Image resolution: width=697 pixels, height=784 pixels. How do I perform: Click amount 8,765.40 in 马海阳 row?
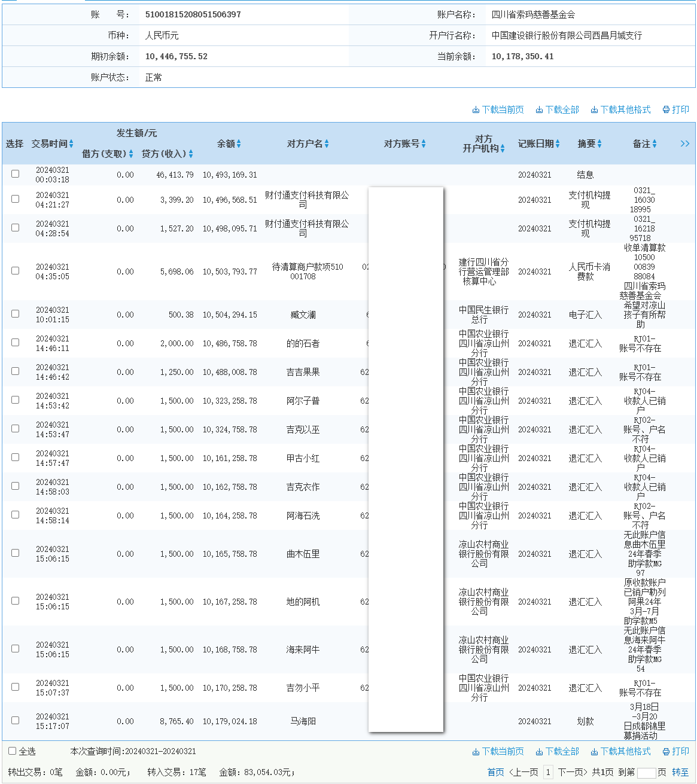(177, 722)
